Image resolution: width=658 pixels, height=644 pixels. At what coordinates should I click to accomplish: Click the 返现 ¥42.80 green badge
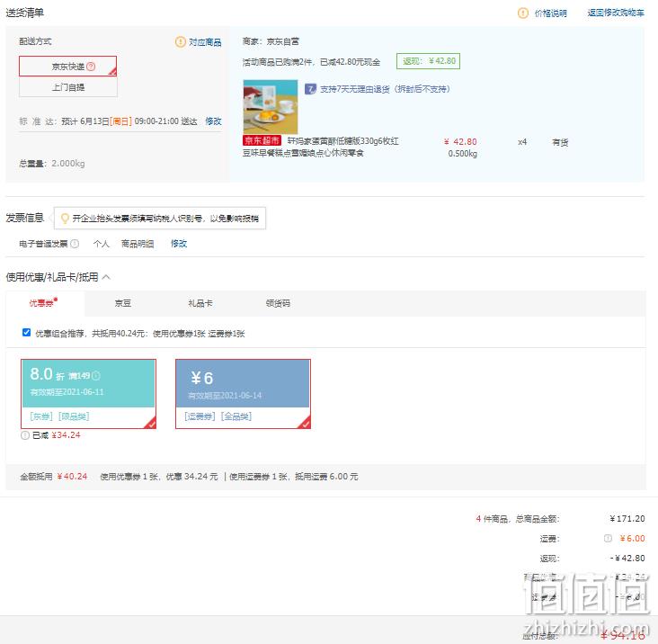(x=429, y=61)
